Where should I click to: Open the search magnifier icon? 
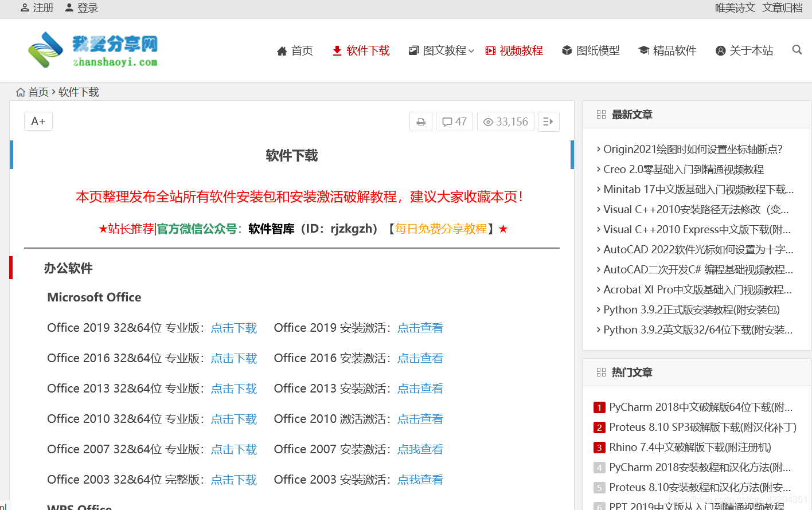tap(797, 50)
